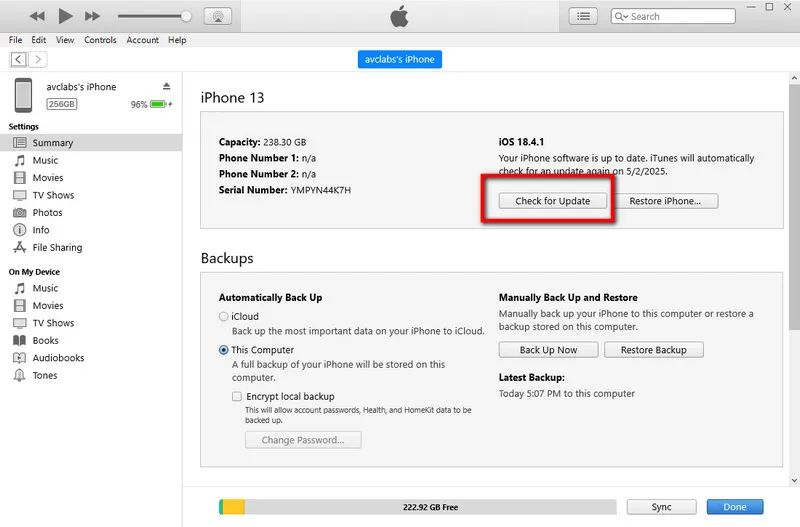Viewport: 800px width, 527px height.
Task: Click the back navigation arrow
Action: point(18,59)
